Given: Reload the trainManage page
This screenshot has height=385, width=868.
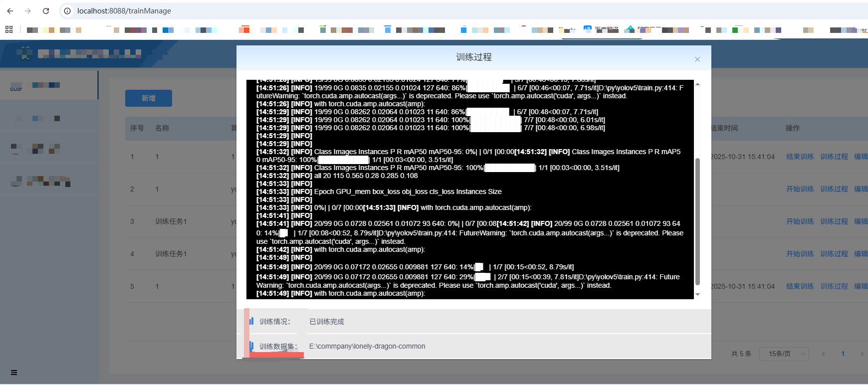Looking at the screenshot, I should click(46, 10).
